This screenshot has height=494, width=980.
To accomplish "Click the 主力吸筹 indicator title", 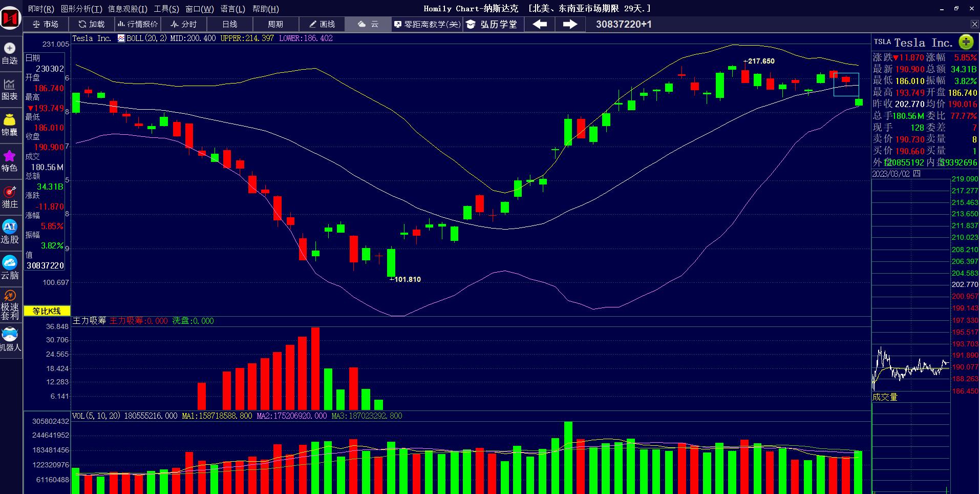I will 89,321.
